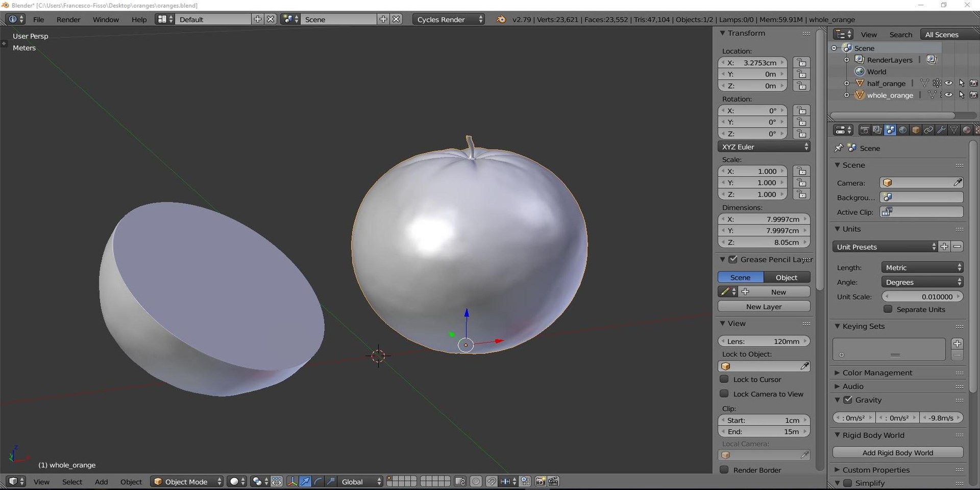Toggle lock on Location X

(x=802, y=63)
